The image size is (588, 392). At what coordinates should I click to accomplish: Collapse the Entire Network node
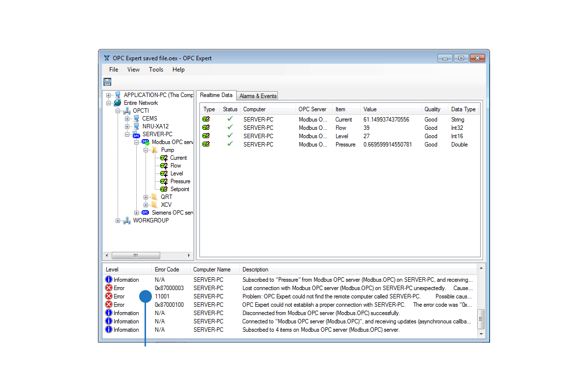pyautogui.click(x=109, y=103)
